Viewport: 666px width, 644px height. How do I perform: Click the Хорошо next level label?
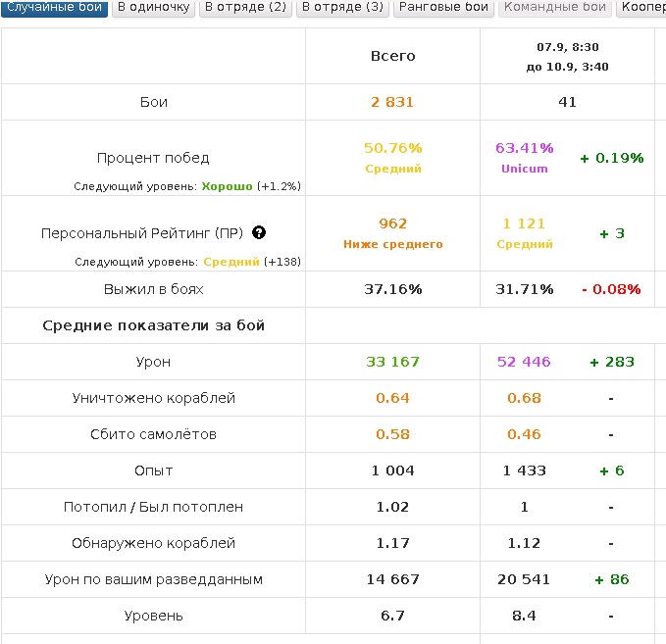[x=228, y=186]
